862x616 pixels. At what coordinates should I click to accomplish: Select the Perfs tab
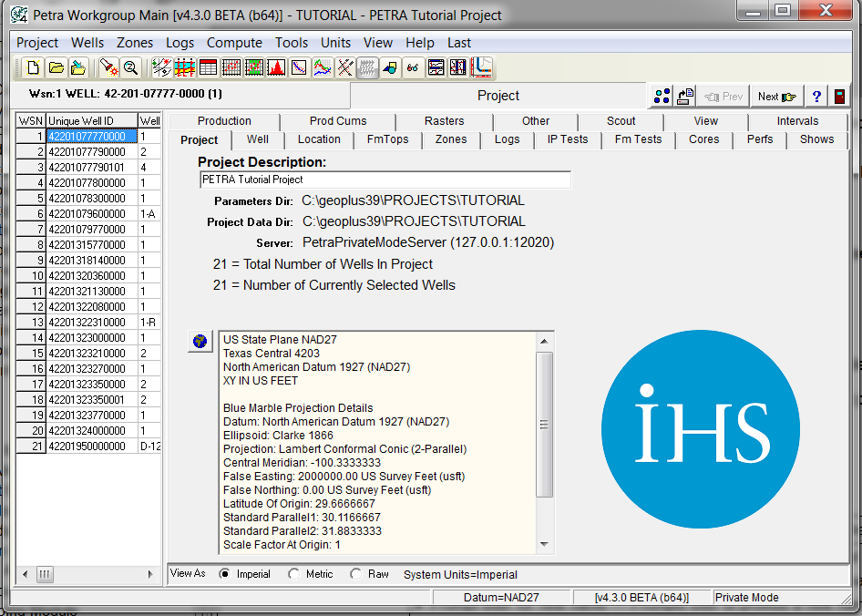760,139
